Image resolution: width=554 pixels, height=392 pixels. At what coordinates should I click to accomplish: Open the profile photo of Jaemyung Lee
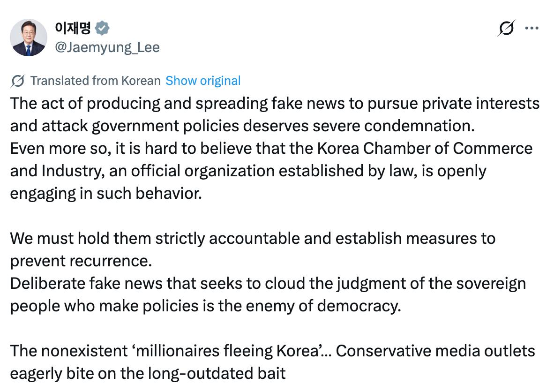(x=29, y=38)
